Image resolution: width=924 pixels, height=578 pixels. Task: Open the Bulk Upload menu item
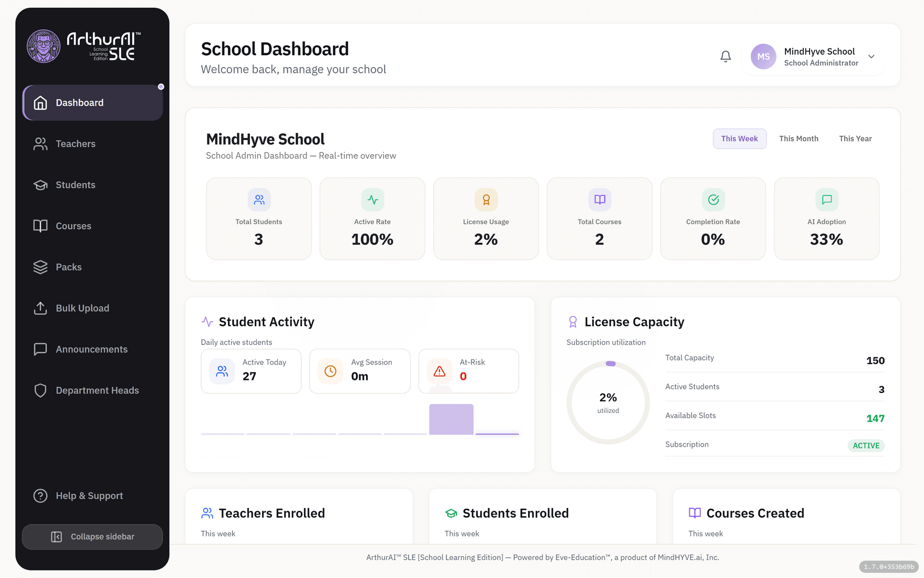tap(92, 308)
